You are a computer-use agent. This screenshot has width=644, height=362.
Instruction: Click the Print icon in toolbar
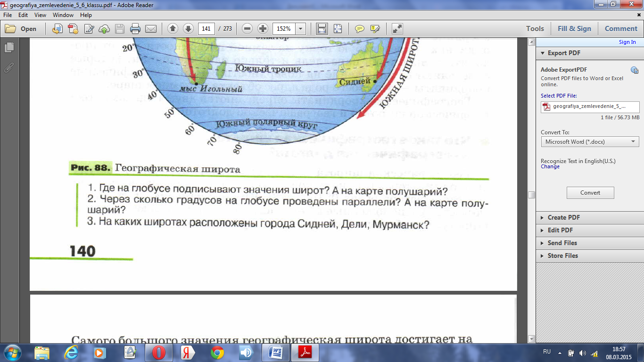(135, 29)
